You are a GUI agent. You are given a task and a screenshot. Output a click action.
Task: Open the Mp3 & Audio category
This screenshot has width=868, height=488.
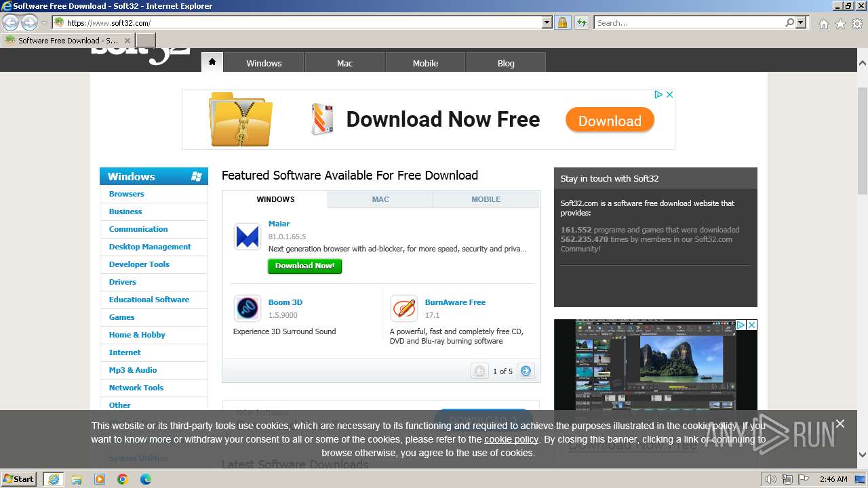click(133, 370)
